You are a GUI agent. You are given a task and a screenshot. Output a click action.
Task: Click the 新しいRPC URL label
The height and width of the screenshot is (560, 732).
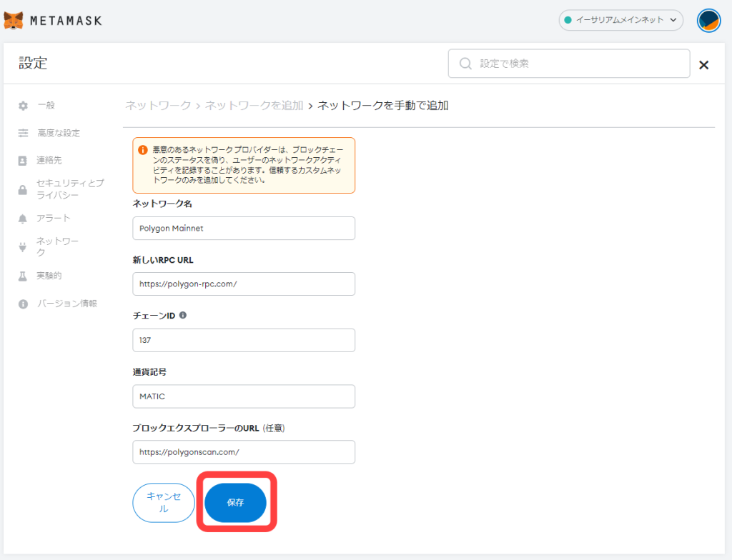tap(163, 260)
